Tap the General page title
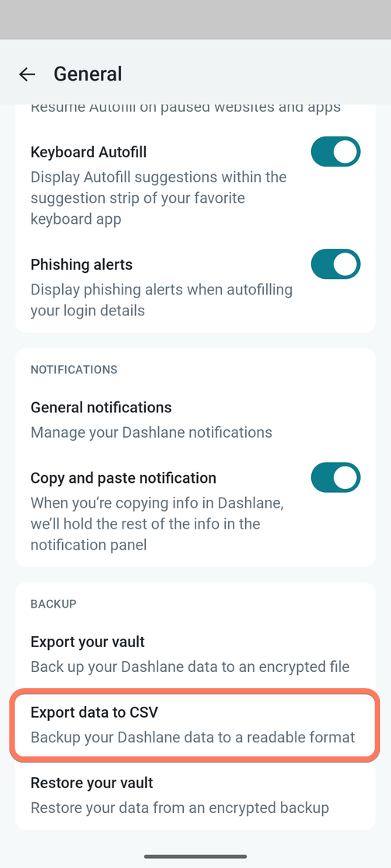This screenshot has width=391, height=868. (88, 74)
